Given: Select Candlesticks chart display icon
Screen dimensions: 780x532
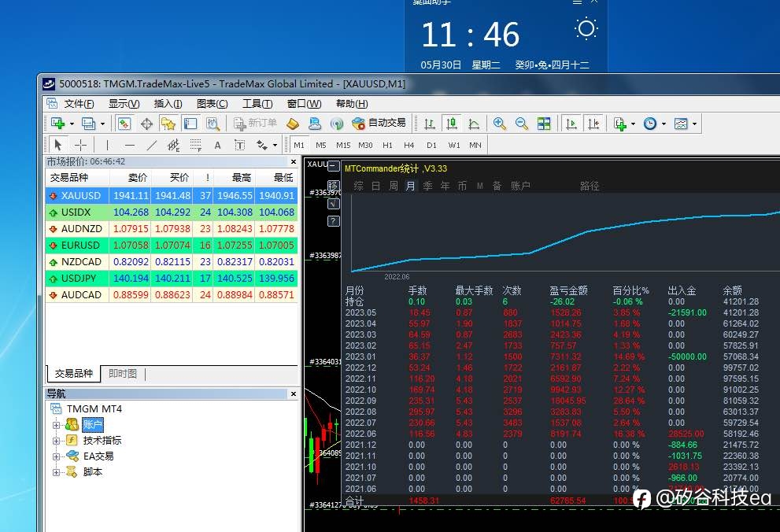Looking at the screenshot, I should coord(452,124).
